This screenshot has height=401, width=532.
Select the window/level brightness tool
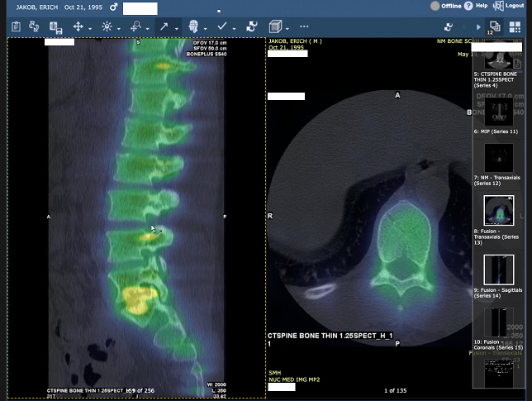(x=107, y=26)
